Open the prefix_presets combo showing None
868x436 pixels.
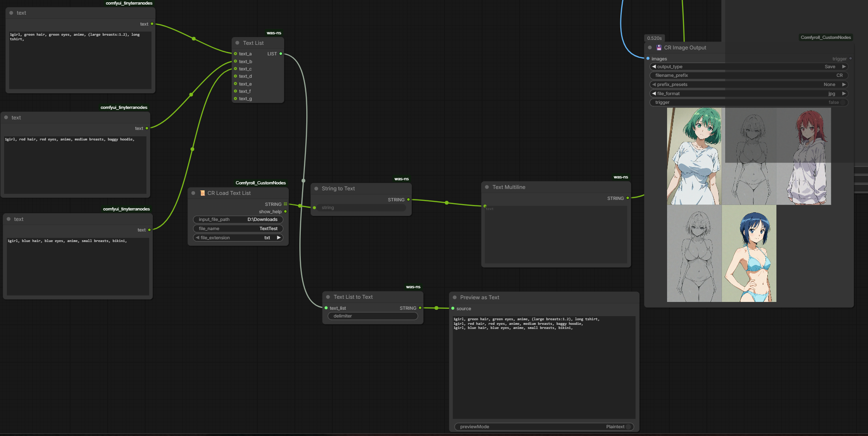point(749,85)
